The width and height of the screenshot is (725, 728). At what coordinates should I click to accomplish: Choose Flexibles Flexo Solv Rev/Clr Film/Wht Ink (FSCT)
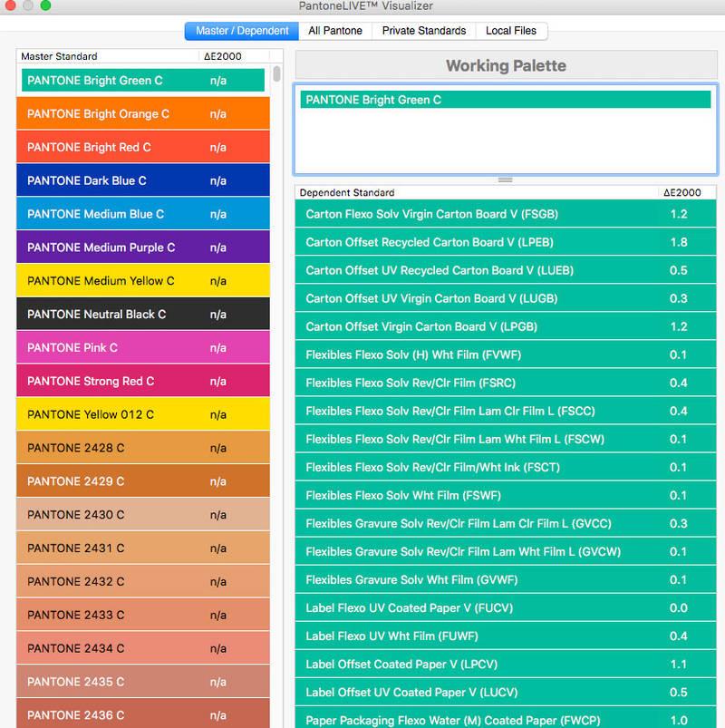[506, 467]
